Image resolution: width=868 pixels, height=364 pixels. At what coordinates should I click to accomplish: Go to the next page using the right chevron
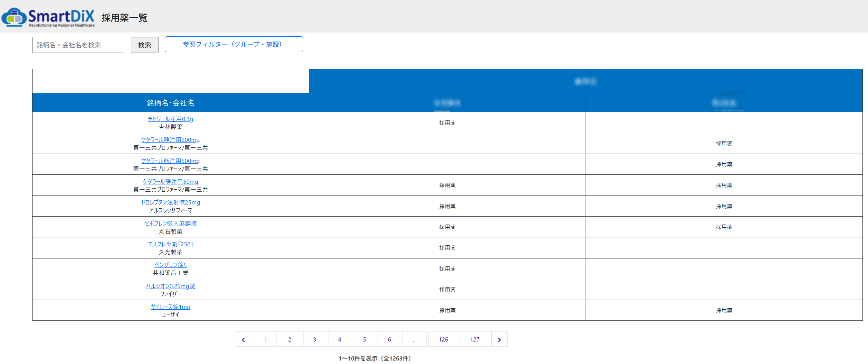pyautogui.click(x=499, y=339)
